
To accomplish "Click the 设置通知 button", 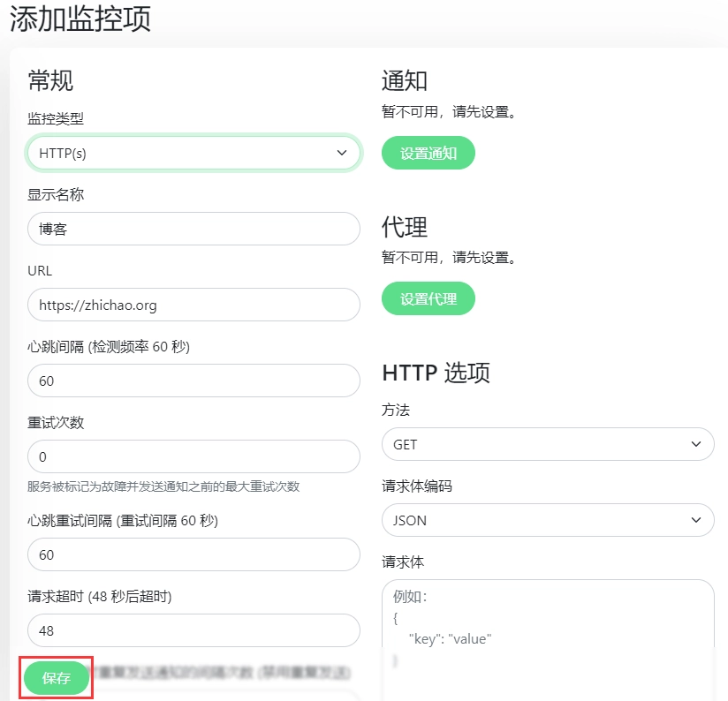I will tap(428, 153).
